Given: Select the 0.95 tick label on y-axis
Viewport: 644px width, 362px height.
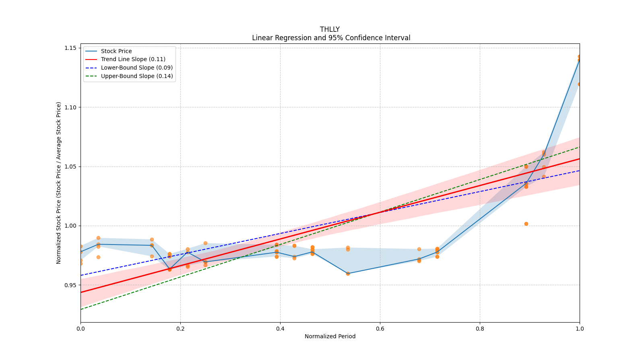Looking at the screenshot, I should 70,285.
